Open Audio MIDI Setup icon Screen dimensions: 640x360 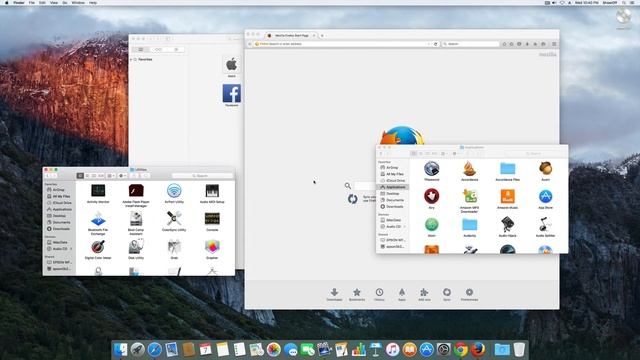tap(212, 191)
